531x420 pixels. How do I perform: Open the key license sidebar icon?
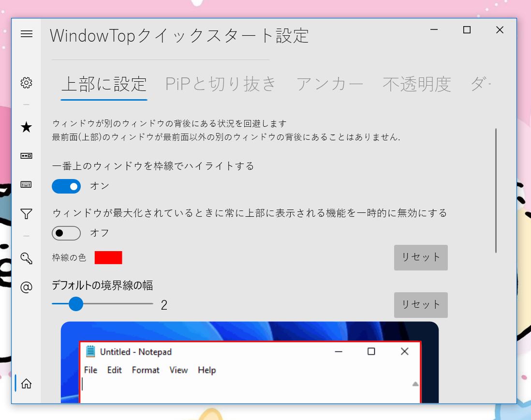click(x=27, y=258)
